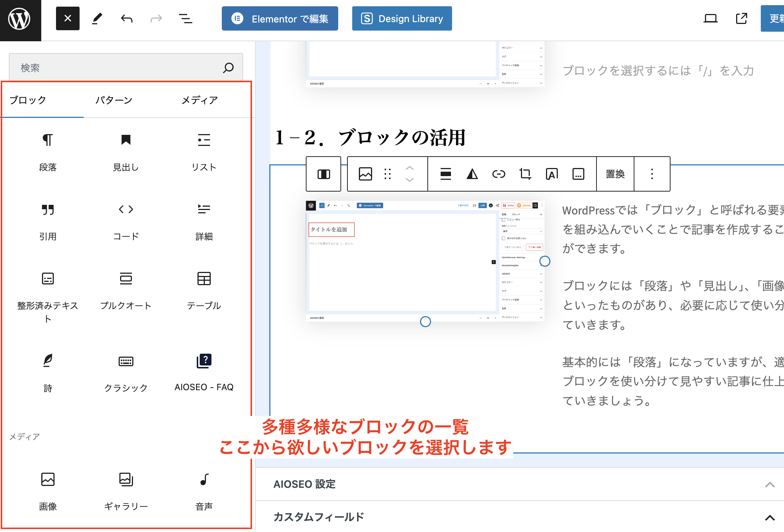The image size is (784, 532).
Task: Apply duotone filter triangle icon
Action: (472, 174)
